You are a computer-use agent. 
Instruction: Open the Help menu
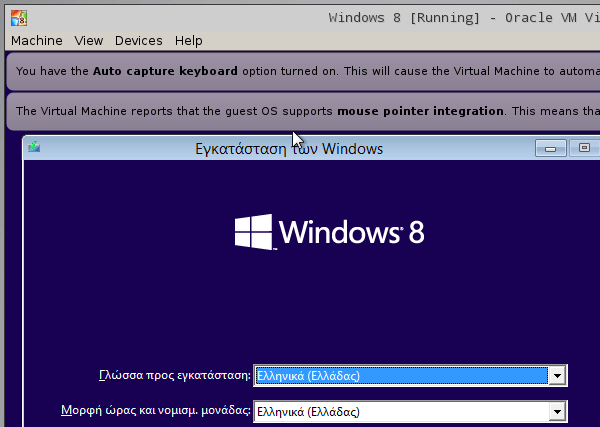pos(189,41)
